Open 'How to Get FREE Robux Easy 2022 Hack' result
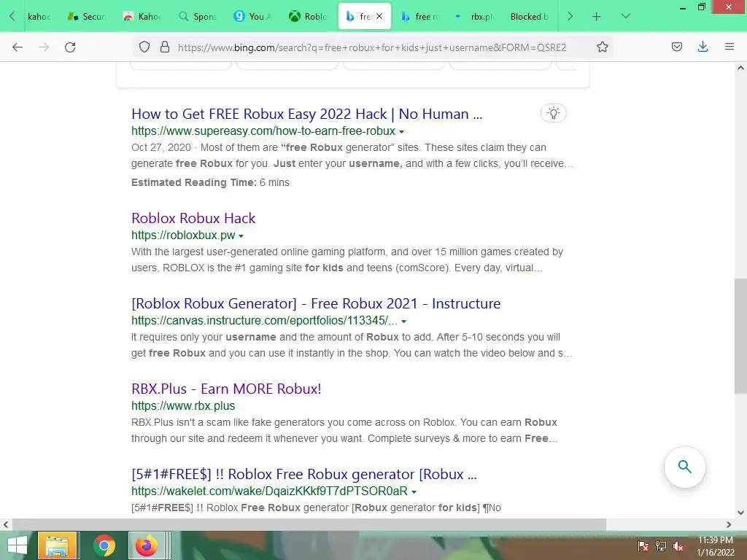 307,114
